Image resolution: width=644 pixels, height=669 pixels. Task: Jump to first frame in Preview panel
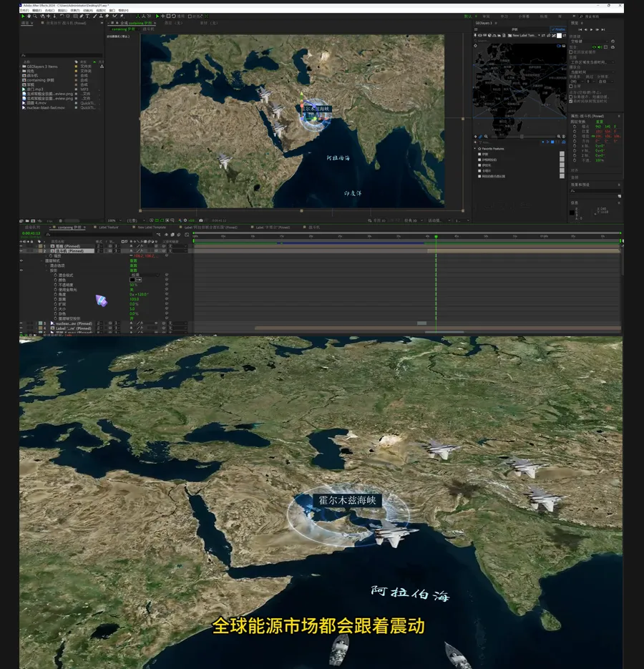point(580,30)
